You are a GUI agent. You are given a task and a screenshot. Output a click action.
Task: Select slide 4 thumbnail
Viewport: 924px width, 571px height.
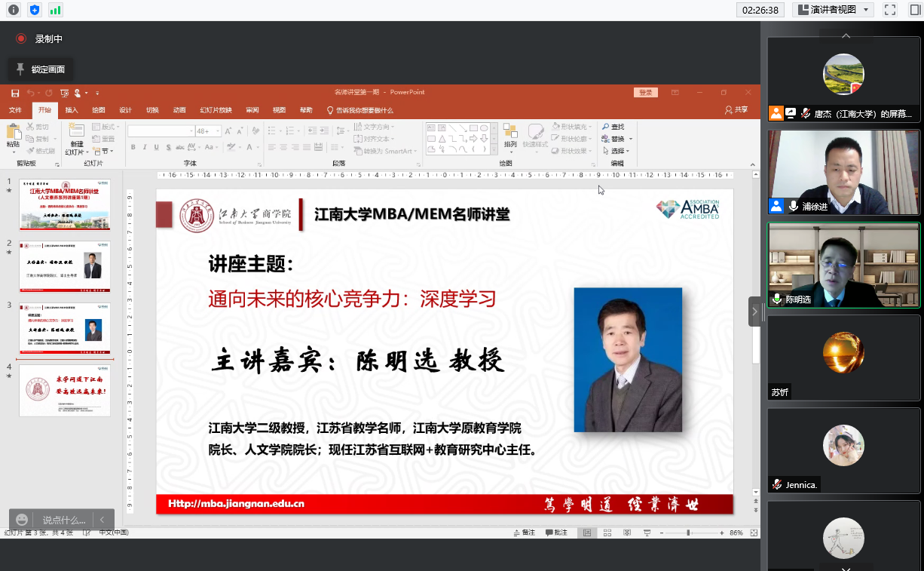65,391
